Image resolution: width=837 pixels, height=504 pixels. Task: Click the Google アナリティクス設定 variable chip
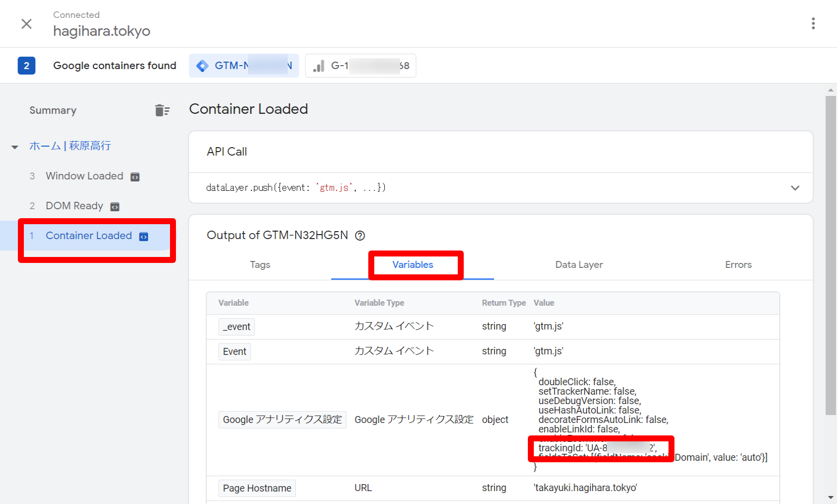(282, 420)
